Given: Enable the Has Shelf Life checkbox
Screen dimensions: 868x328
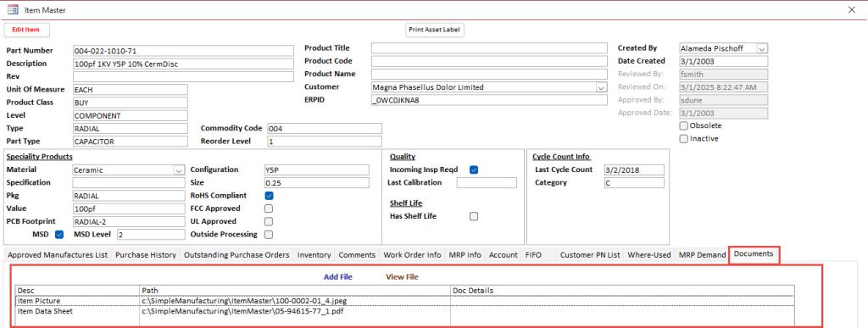Looking at the screenshot, I should click(x=474, y=216).
